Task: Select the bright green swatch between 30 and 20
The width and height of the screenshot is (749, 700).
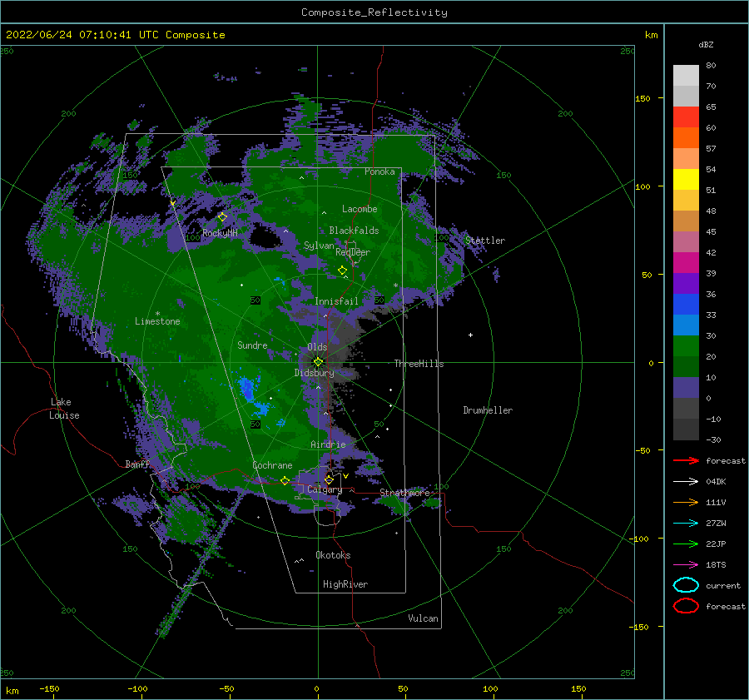Action: [x=686, y=345]
